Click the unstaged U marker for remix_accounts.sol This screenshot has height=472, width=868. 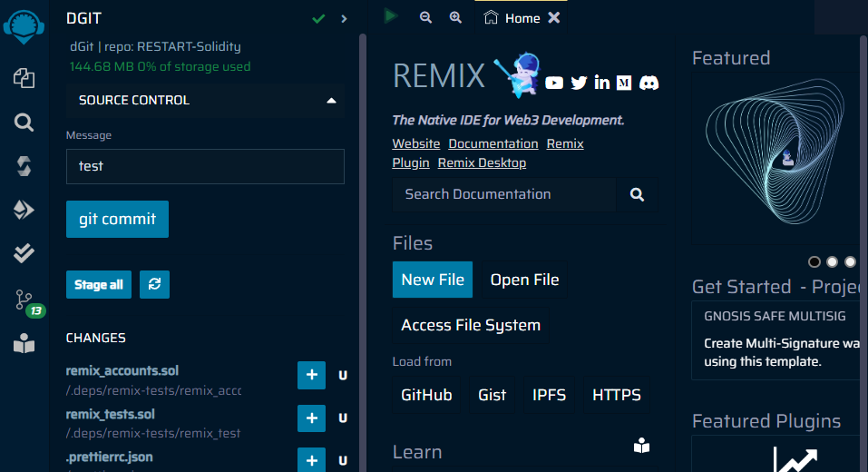pyautogui.click(x=343, y=376)
